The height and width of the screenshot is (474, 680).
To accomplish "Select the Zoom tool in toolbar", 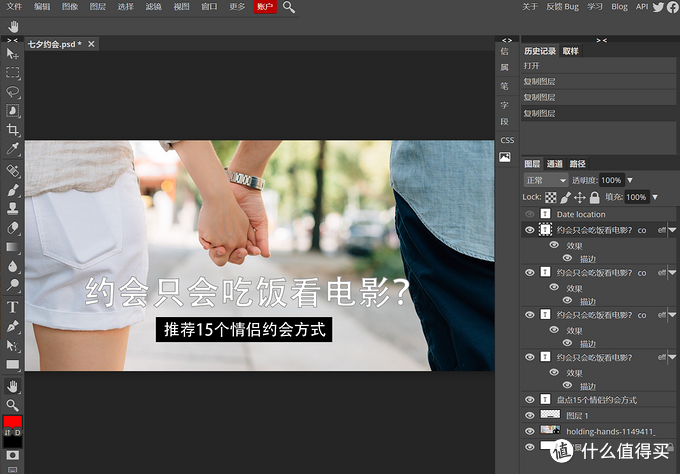I will (x=13, y=405).
